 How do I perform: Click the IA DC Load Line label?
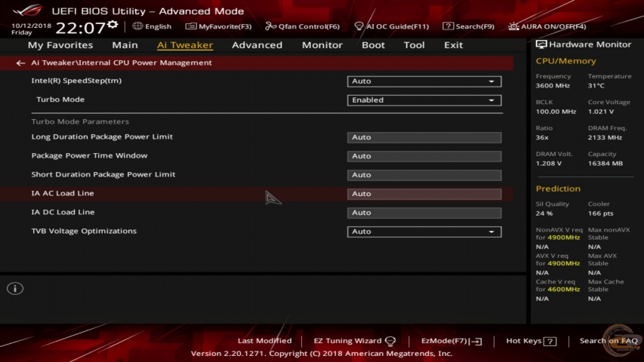[63, 212]
